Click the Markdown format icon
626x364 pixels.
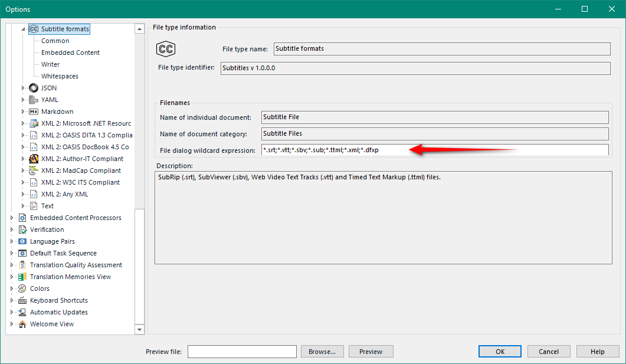point(34,111)
